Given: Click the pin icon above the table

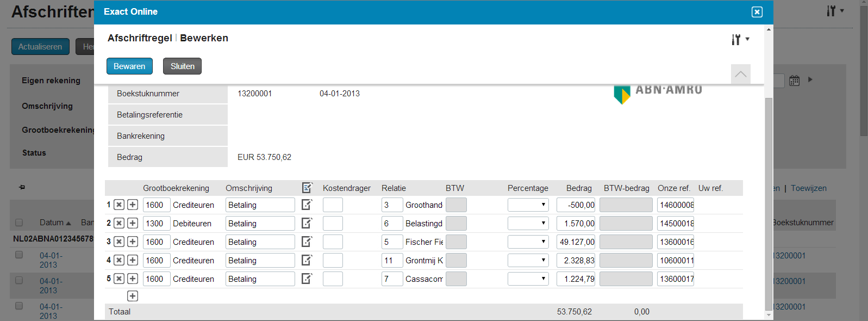Looking at the screenshot, I should pyautogui.click(x=22, y=187).
